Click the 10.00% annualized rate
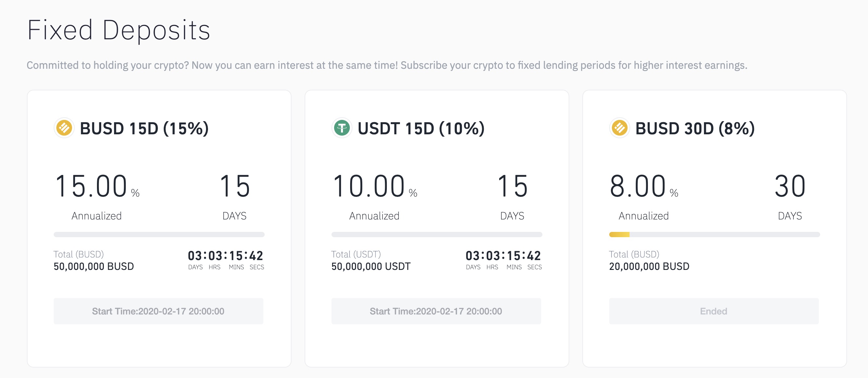 (x=374, y=186)
